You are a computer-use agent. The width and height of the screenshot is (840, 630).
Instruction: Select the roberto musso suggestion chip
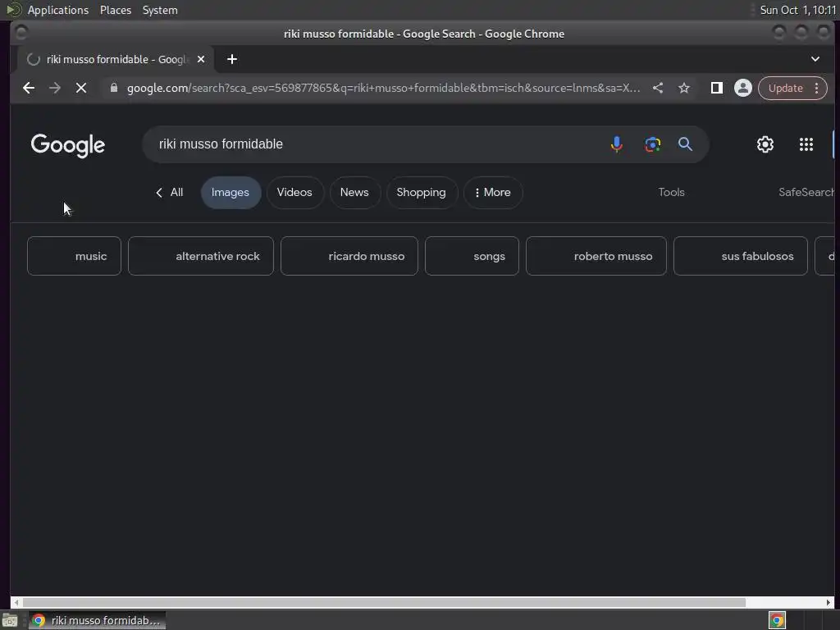point(596,256)
